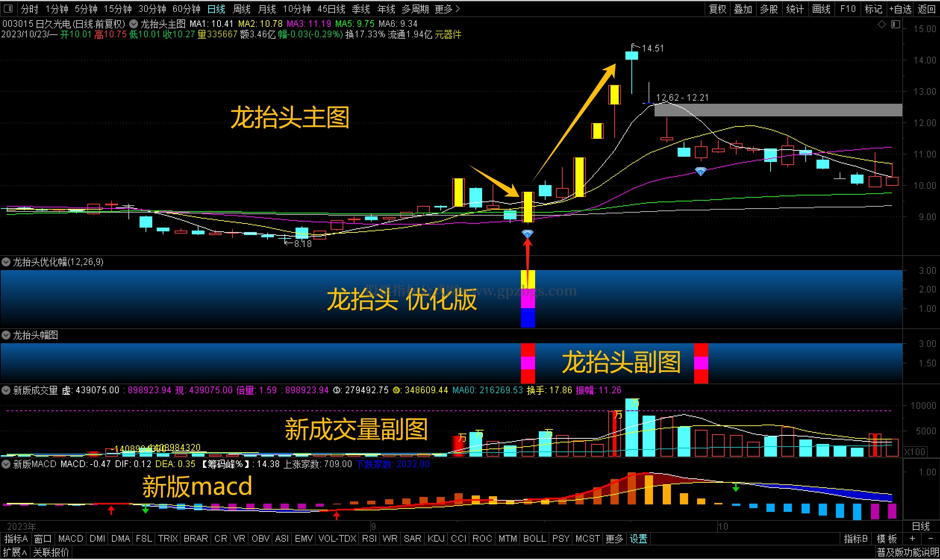The image size is (940, 560).
Task: Expand the 更多 period options arrow
Action: click(458, 9)
